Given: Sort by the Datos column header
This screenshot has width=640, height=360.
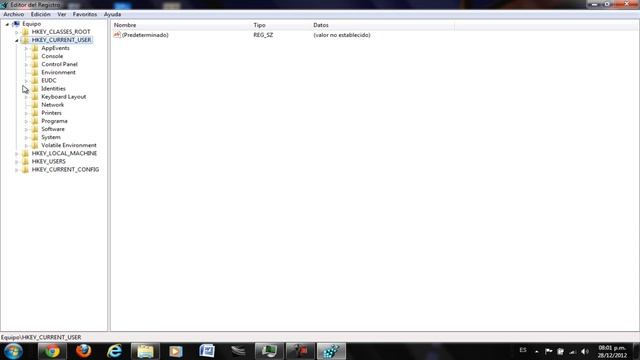Looking at the screenshot, I should pyautogui.click(x=382, y=25).
